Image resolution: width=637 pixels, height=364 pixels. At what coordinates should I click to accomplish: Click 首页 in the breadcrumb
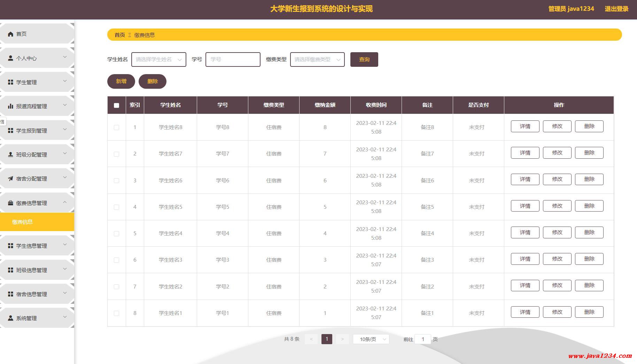click(119, 35)
